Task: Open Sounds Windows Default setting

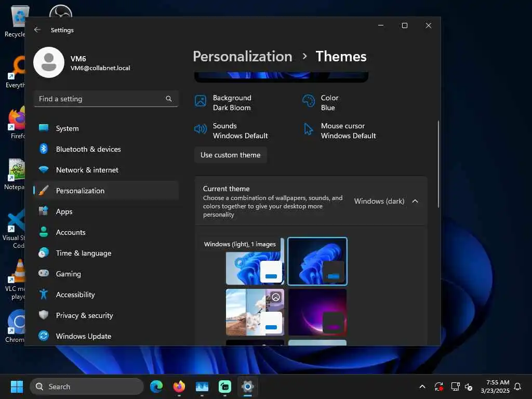Action: point(231,130)
